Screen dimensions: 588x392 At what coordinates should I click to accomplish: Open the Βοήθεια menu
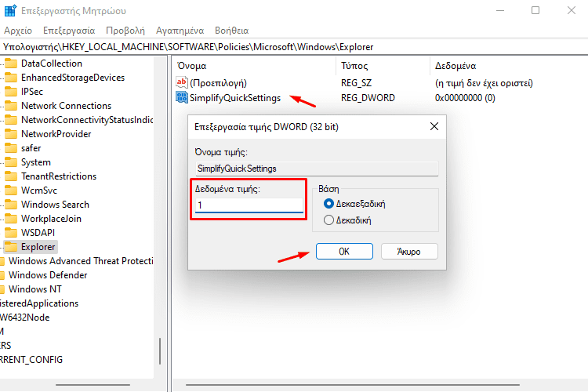pyautogui.click(x=232, y=31)
